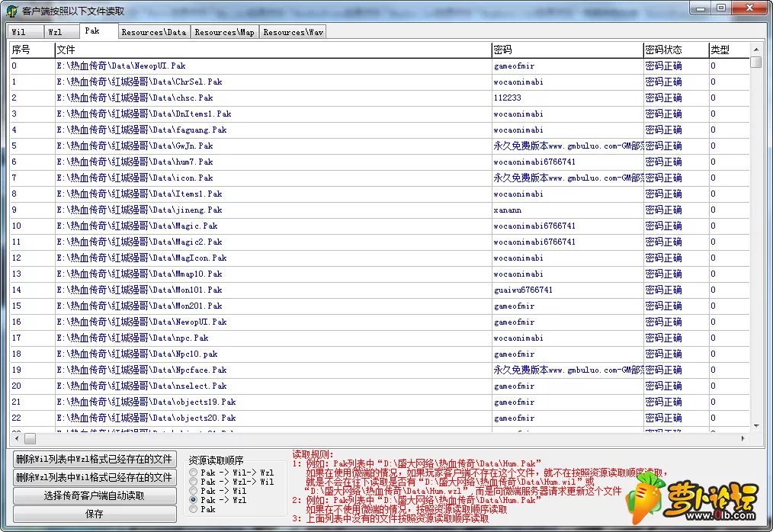
Task: Select the Pak tab
Action: [x=98, y=30]
